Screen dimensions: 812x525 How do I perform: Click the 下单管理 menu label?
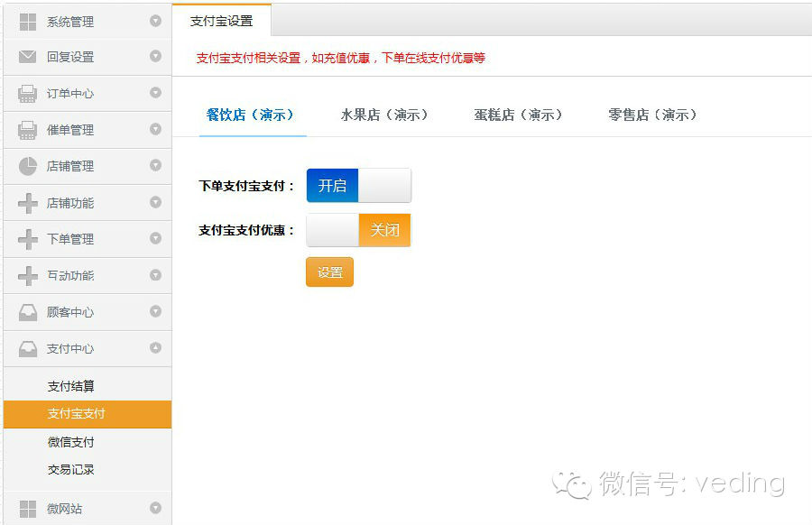point(70,239)
